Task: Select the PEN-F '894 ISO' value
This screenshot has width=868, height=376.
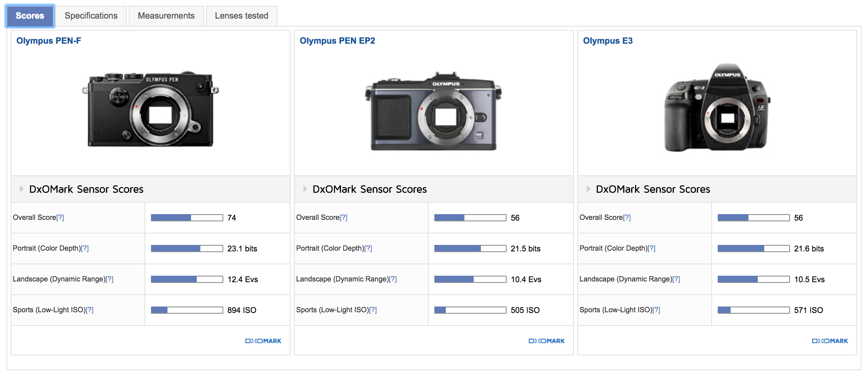Action: [242, 310]
